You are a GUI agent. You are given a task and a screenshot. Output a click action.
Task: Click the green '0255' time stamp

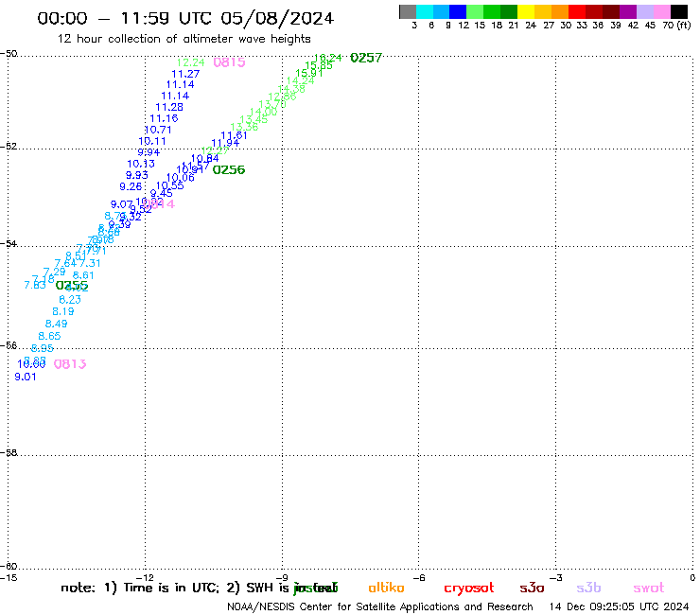pos(72,286)
